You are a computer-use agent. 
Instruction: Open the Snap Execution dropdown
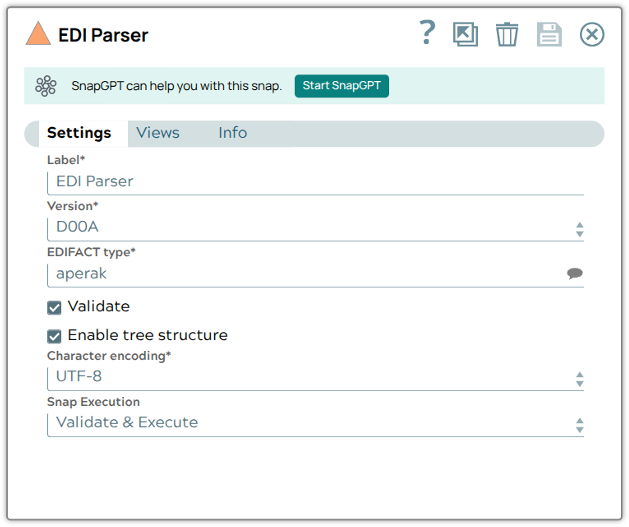(x=579, y=424)
